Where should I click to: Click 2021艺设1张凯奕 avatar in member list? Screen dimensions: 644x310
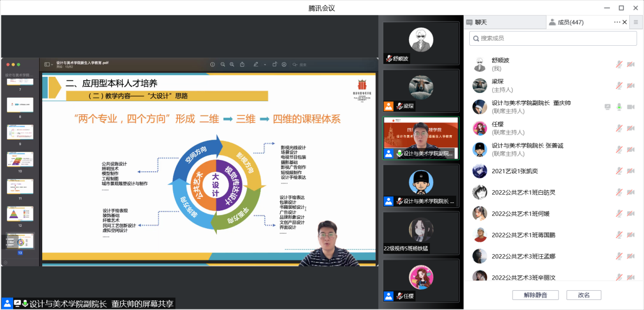coord(480,171)
